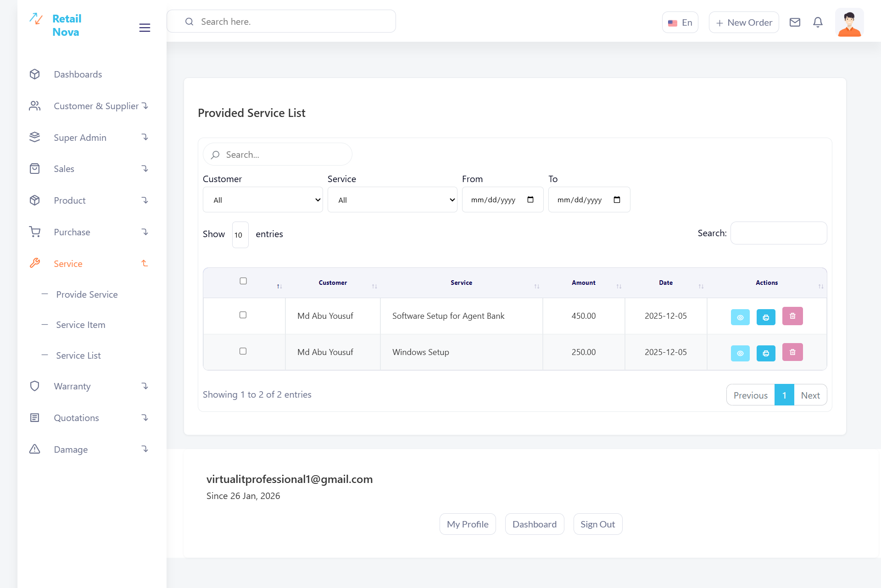Tick the checkbox for Windows Setup row

tap(243, 351)
